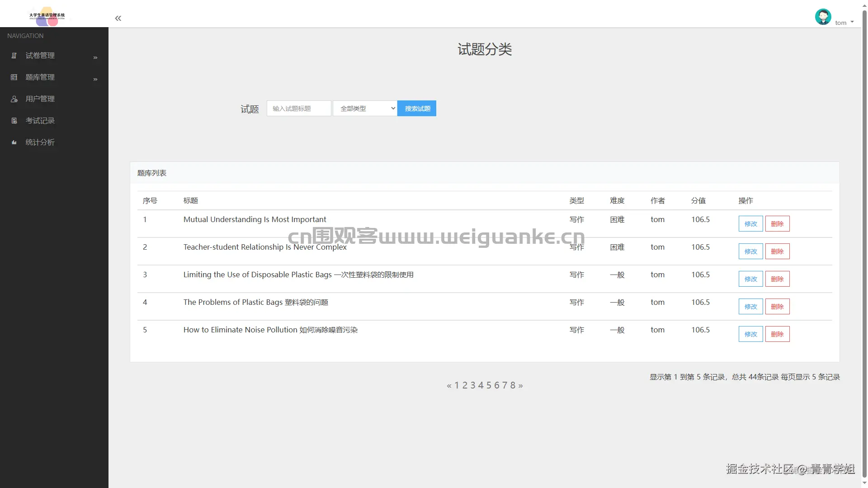
Task: Click the 题库管理 sidebar icon
Action: click(14, 77)
